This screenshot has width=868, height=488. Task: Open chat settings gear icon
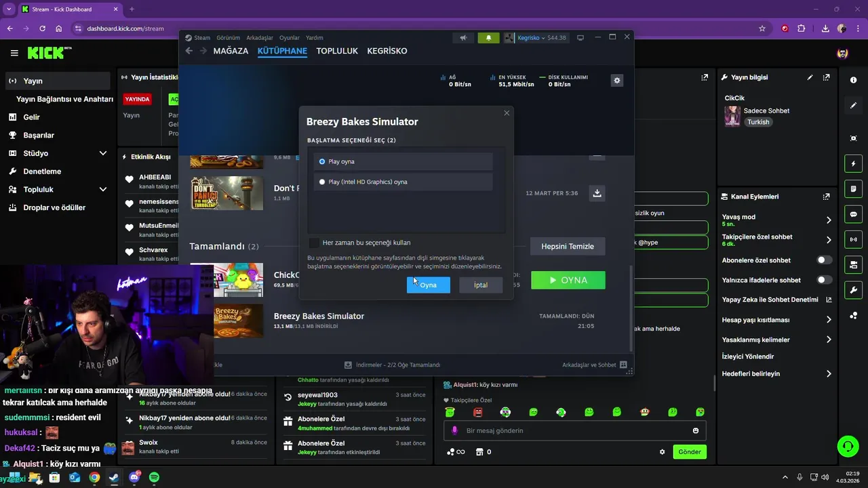click(x=663, y=451)
